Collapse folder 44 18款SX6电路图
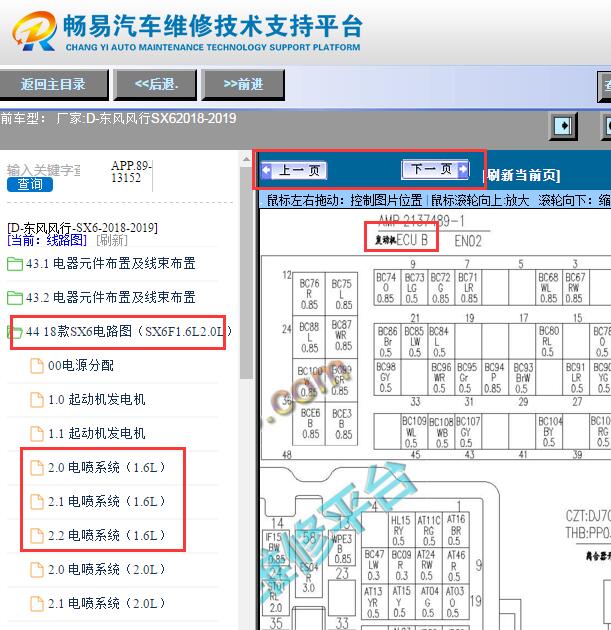 click(129, 331)
